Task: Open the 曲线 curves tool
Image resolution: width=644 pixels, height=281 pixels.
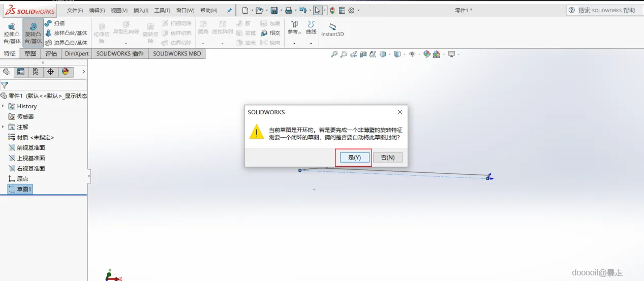Action: (x=311, y=27)
